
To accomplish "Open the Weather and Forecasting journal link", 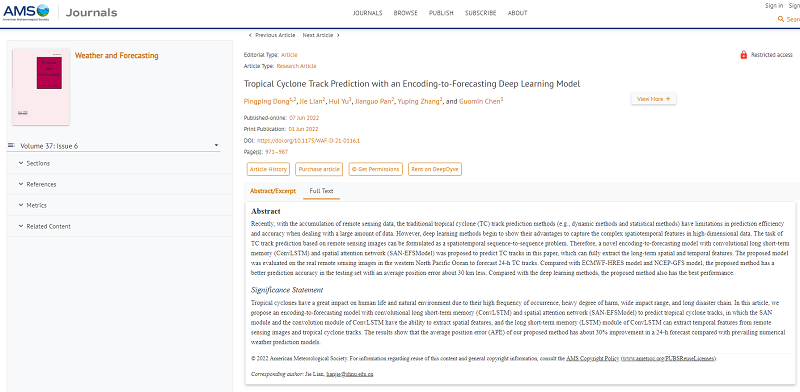I will [x=116, y=56].
